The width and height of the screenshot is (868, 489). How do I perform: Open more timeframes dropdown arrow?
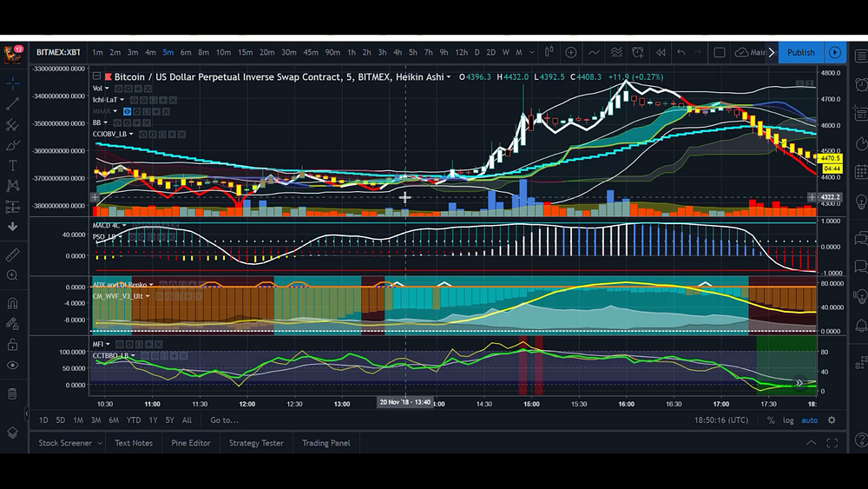coord(531,52)
